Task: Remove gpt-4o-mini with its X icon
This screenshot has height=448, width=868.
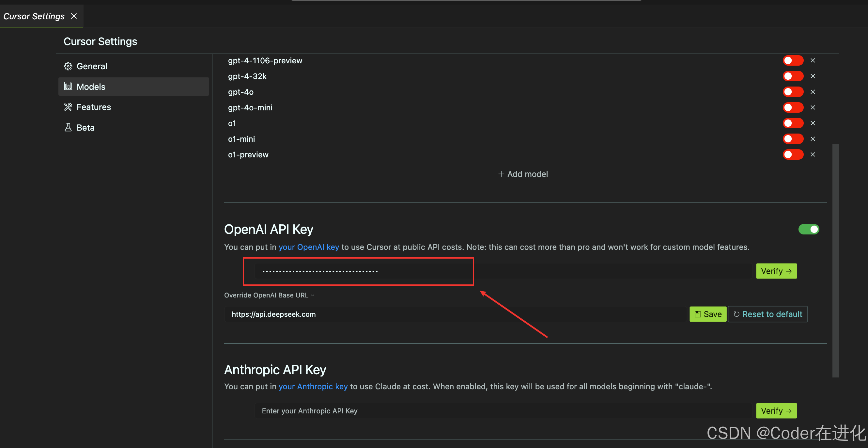Action: 813,107
